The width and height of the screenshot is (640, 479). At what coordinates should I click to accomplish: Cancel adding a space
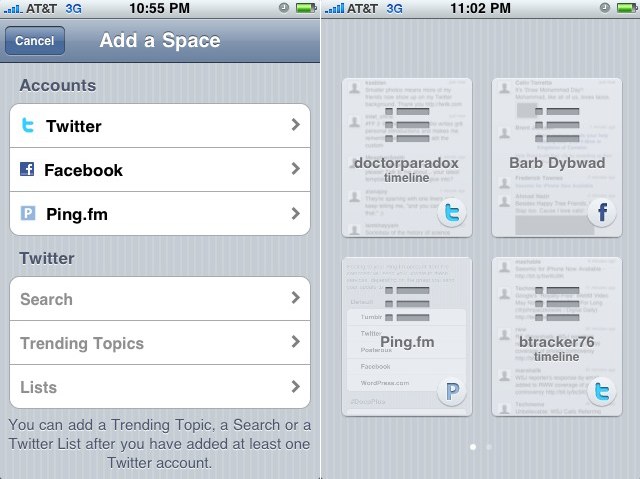coord(35,40)
